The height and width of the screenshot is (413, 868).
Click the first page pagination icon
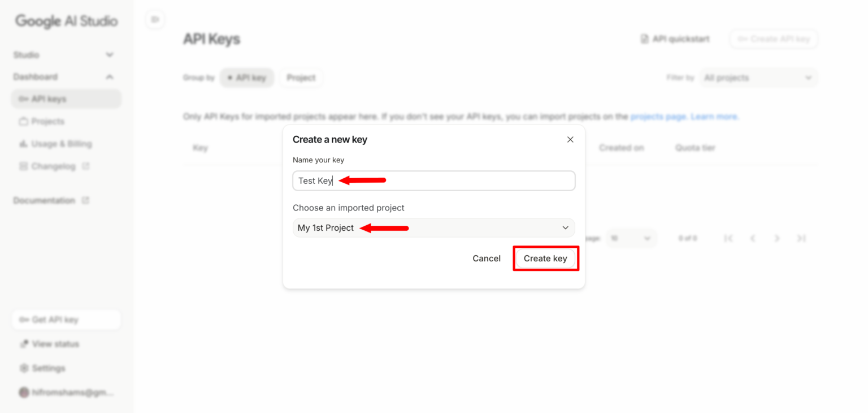pyautogui.click(x=728, y=238)
